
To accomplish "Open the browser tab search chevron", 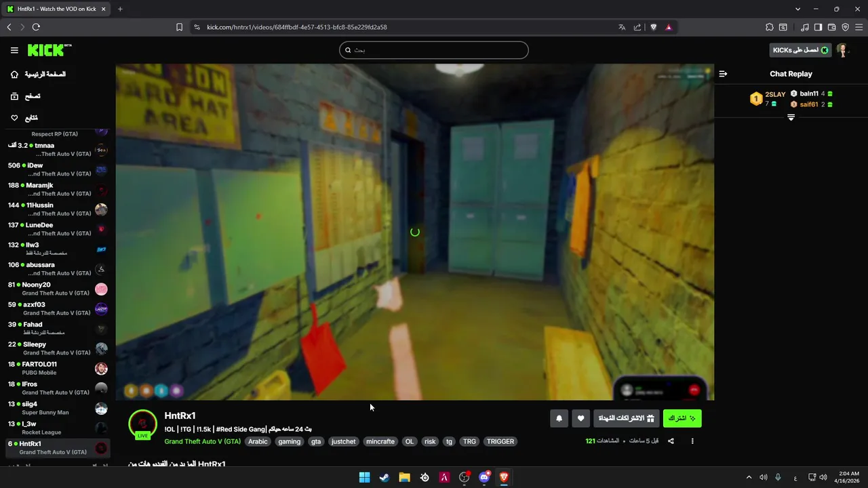I will point(797,9).
